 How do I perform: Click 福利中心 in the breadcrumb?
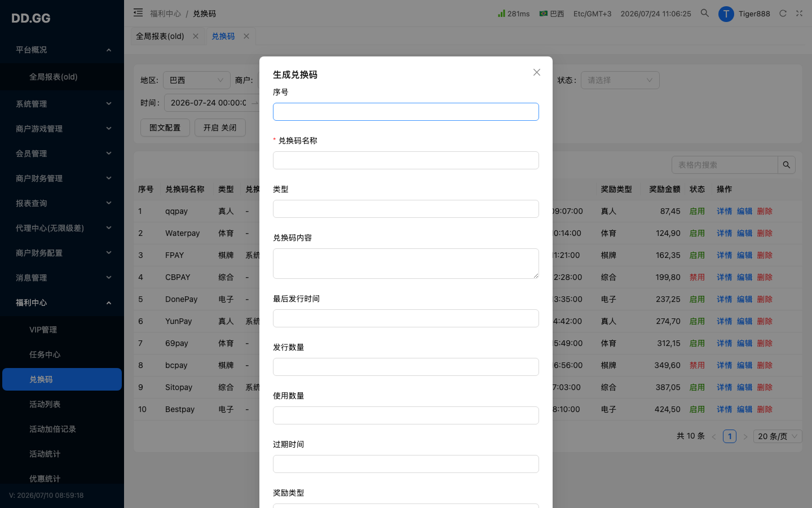pyautogui.click(x=166, y=14)
